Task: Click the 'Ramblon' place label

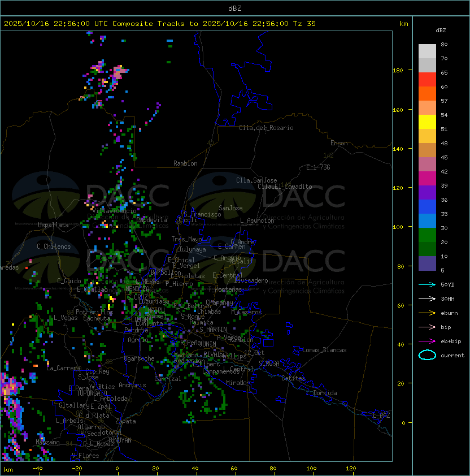Action: point(185,163)
